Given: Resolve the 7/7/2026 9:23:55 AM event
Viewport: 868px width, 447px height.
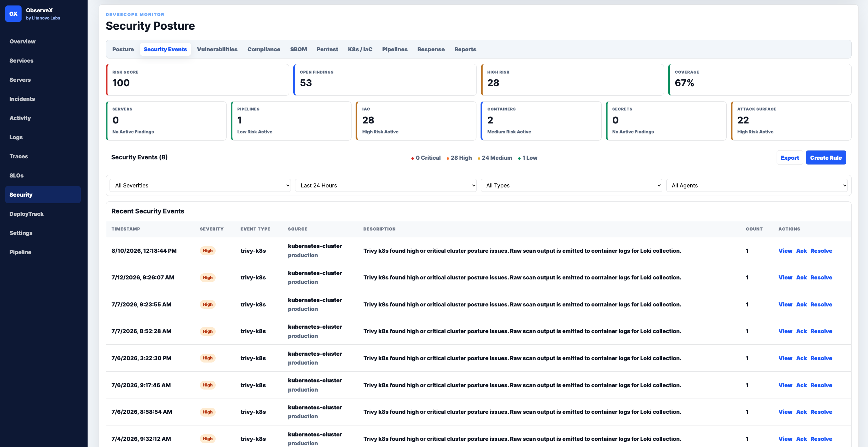Looking at the screenshot, I should click(x=821, y=304).
